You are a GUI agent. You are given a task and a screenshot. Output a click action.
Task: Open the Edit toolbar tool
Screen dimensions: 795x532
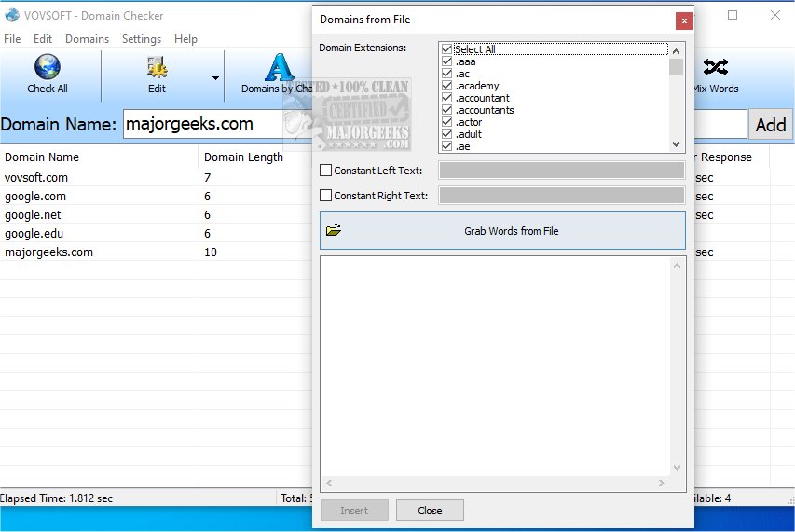157,75
